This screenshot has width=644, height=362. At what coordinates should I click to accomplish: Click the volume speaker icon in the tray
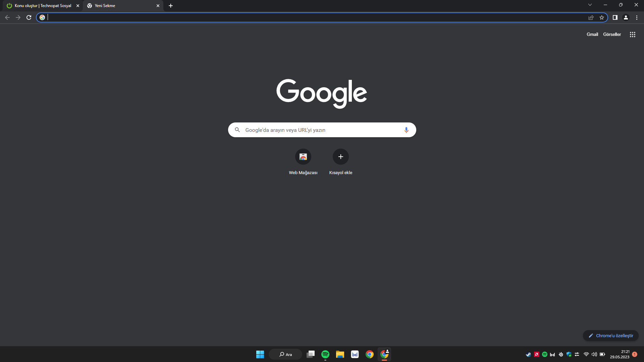pos(594,354)
